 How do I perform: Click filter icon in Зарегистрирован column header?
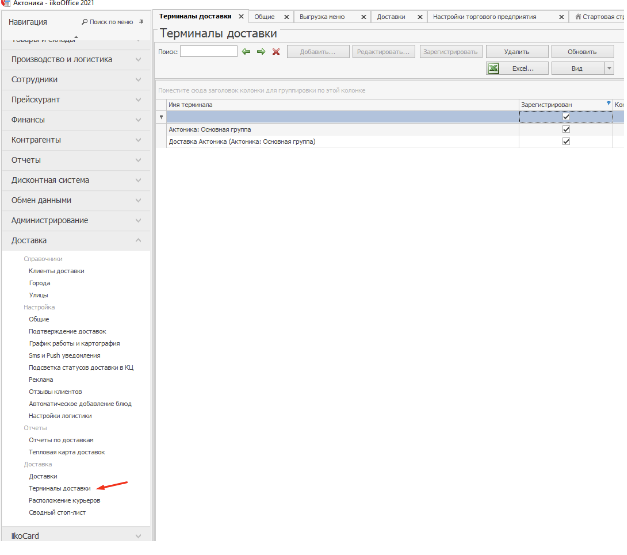point(609,103)
